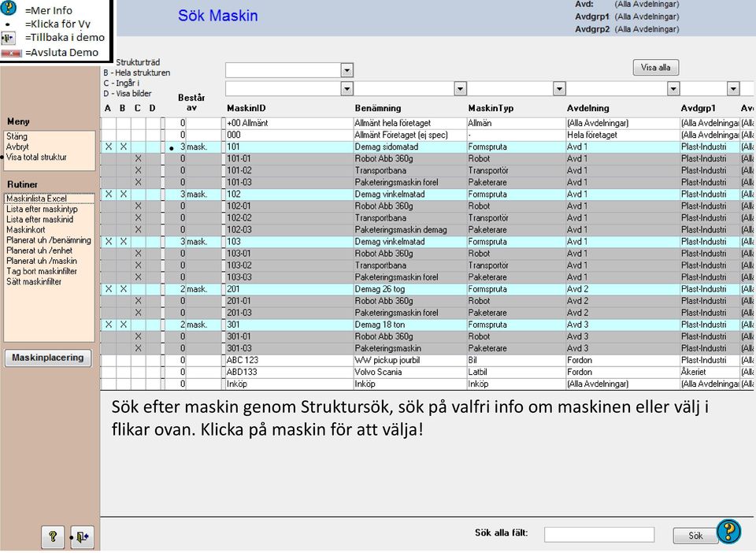Open the Avdgrp1 filter dropdown arrow
Viewport: 756px width, 553px height.
(x=733, y=89)
